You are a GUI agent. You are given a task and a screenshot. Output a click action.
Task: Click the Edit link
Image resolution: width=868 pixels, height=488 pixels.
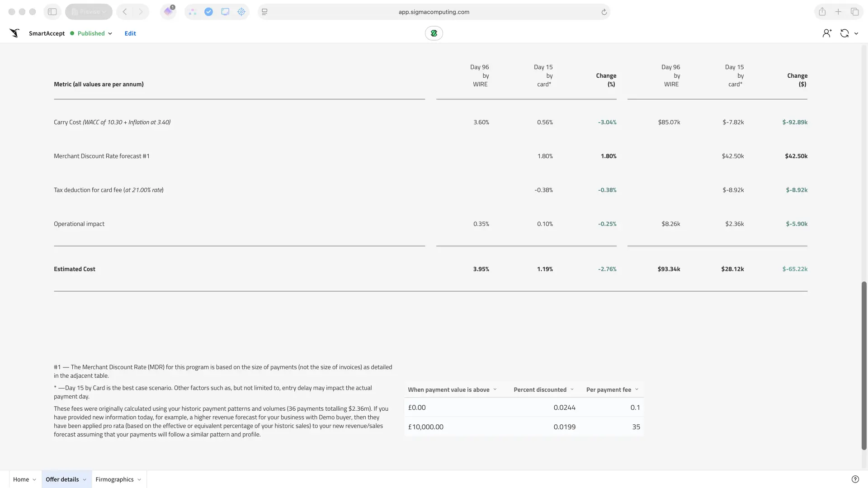[x=130, y=33]
